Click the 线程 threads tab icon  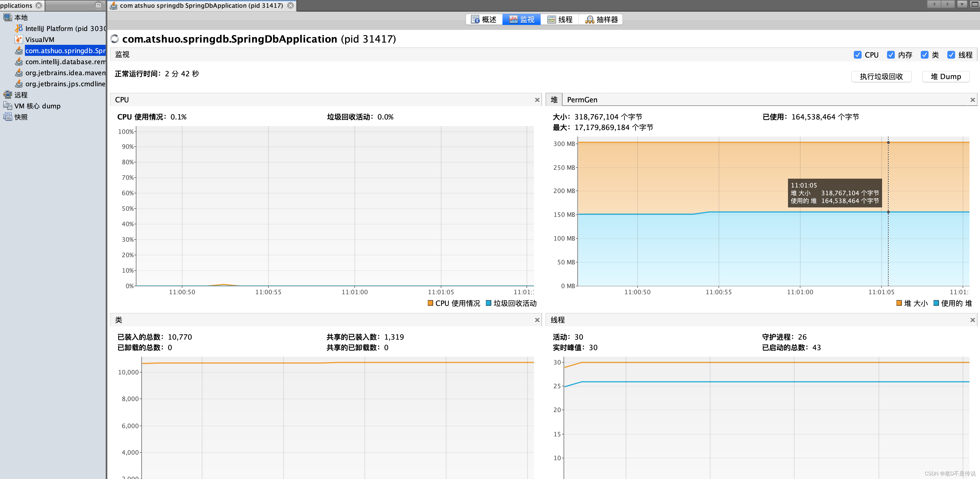(551, 19)
